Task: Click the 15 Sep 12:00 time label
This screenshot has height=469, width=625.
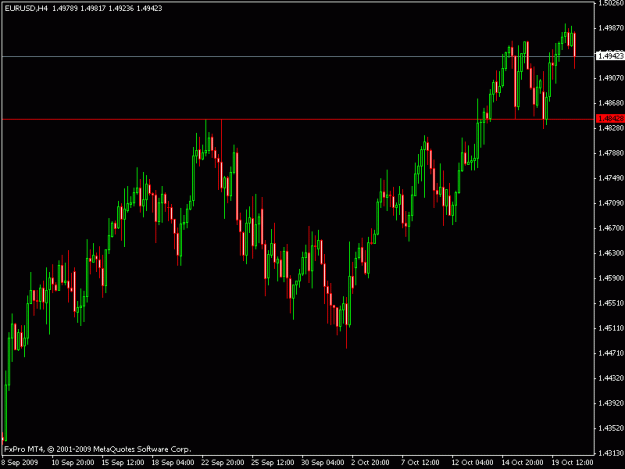Action: point(123,462)
